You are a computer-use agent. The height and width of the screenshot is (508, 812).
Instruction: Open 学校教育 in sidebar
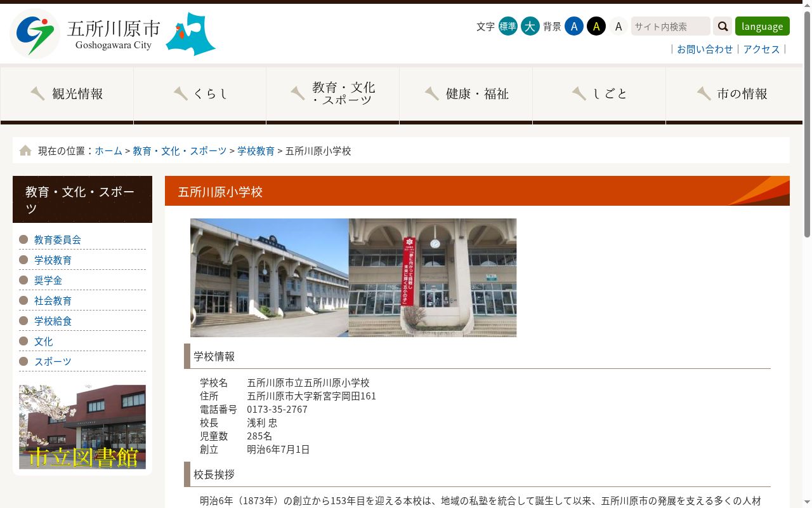pos(53,260)
